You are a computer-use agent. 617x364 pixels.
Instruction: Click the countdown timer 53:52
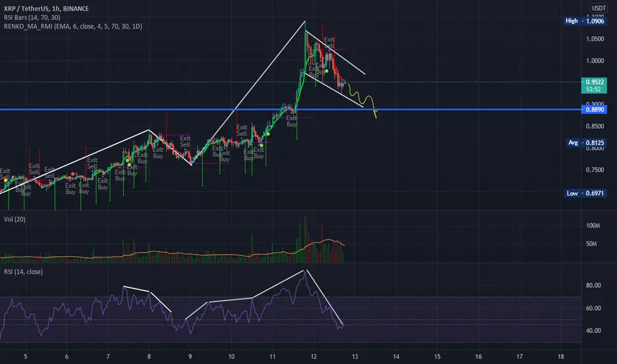pos(593,89)
